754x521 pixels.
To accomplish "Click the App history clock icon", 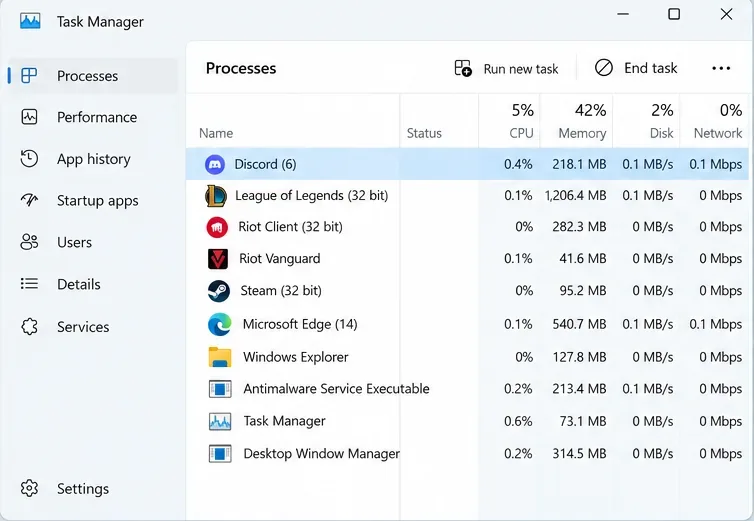I will click(29, 159).
